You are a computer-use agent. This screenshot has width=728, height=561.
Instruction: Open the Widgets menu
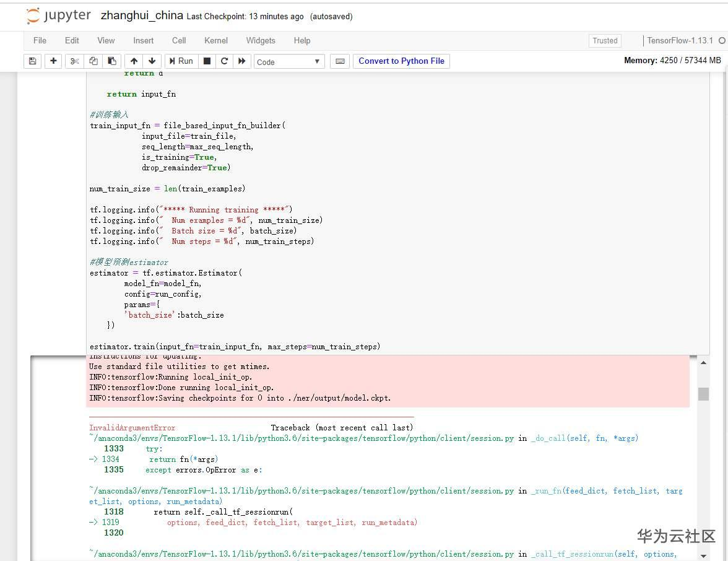click(261, 40)
